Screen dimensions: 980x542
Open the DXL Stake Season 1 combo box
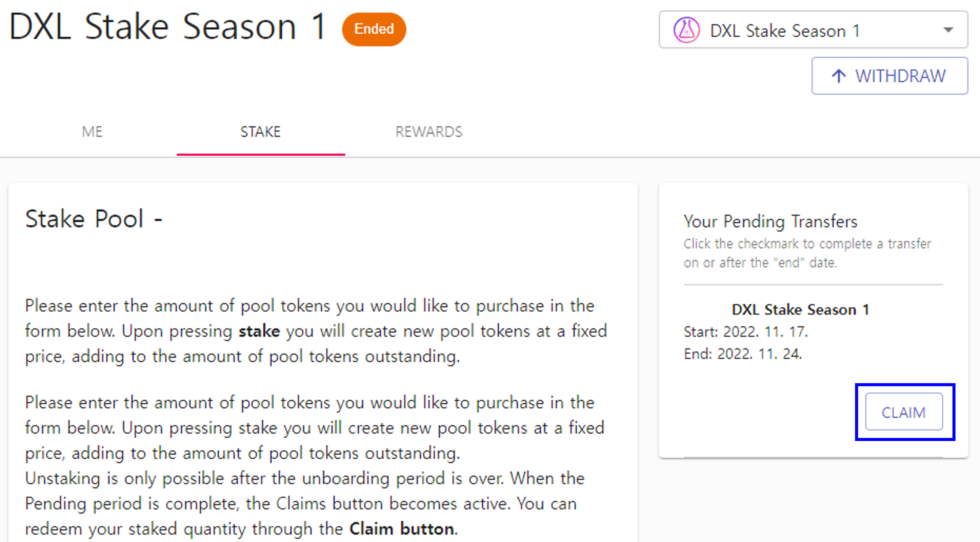coord(813,30)
